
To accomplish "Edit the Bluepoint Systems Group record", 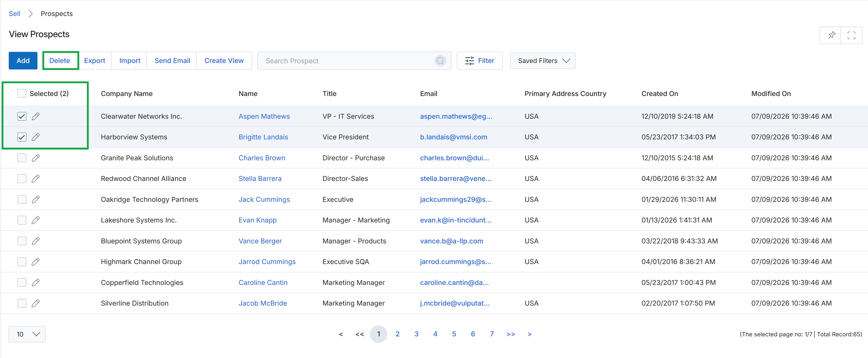I will (36, 241).
